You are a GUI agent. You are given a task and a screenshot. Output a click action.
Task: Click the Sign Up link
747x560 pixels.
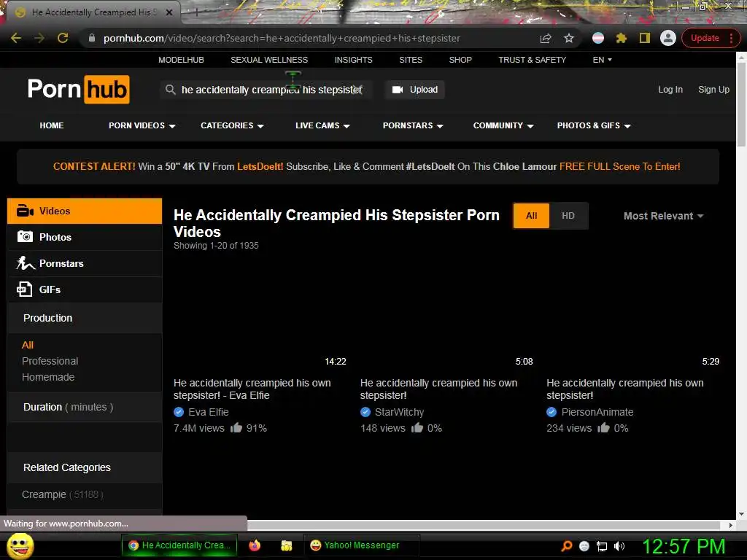[713, 90]
